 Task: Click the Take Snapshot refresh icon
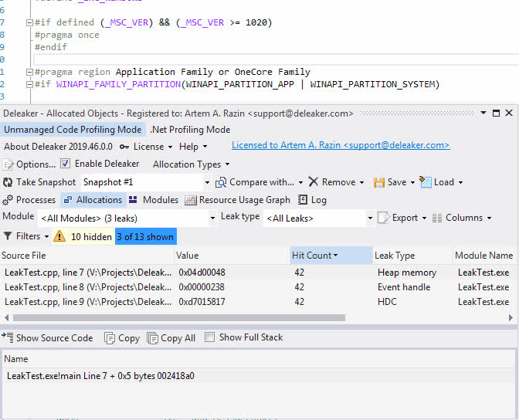pyautogui.click(x=8, y=182)
